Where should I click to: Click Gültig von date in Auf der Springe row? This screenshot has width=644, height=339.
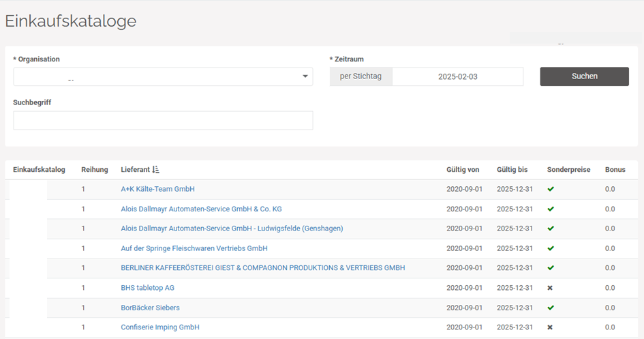[x=464, y=248]
